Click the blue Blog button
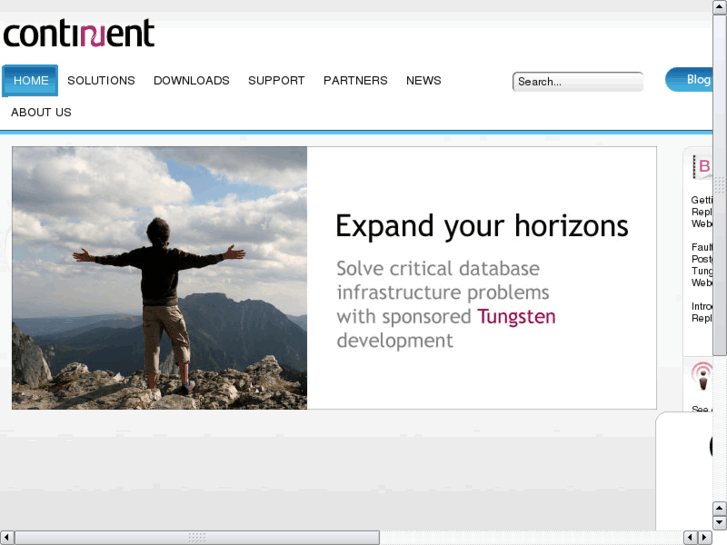The width and height of the screenshot is (727, 545). coord(689,79)
